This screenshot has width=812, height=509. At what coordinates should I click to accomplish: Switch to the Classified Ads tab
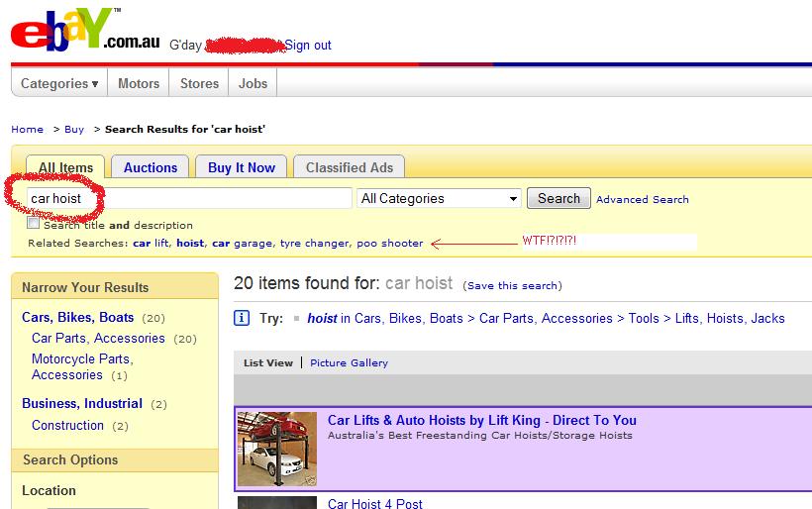click(349, 167)
